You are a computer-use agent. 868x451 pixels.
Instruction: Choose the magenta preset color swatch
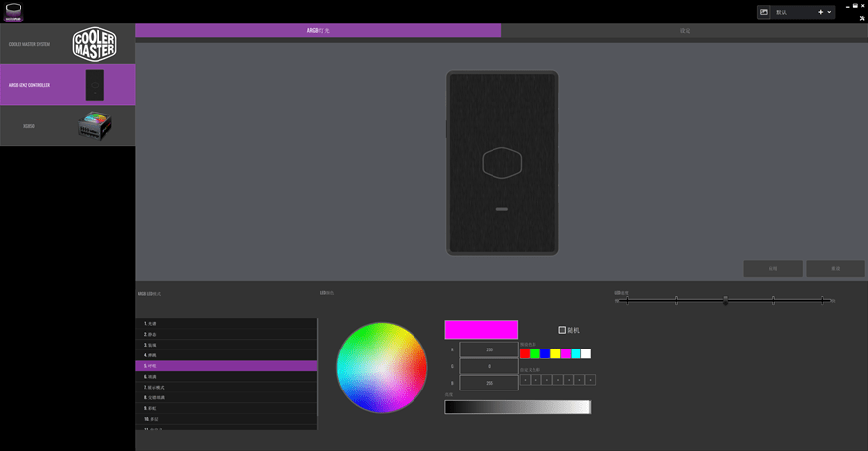click(x=566, y=353)
